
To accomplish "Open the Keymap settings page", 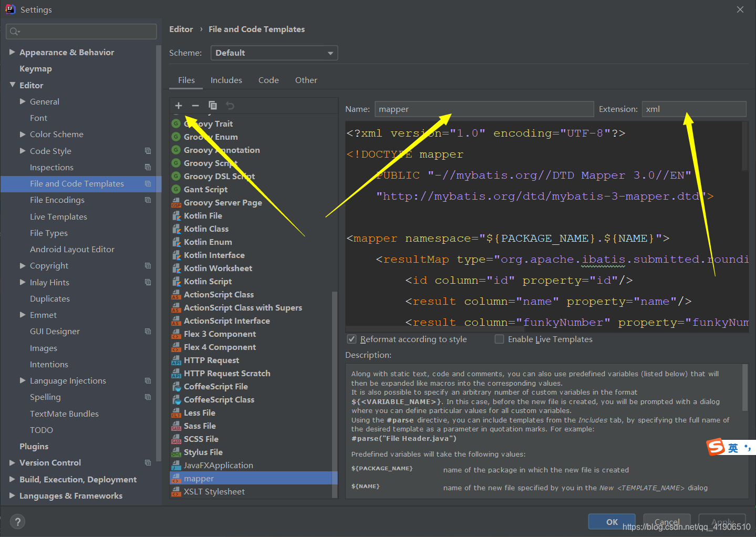I will coord(36,69).
